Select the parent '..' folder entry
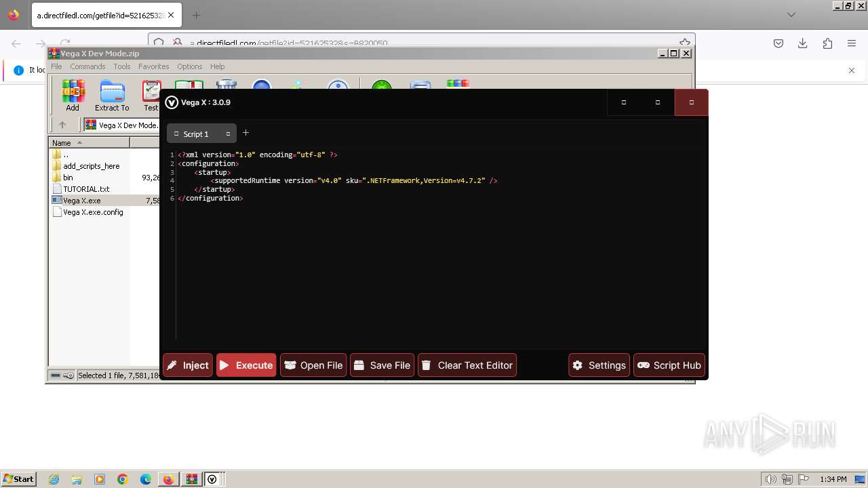868x488 pixels. click(x=66, y=155)
